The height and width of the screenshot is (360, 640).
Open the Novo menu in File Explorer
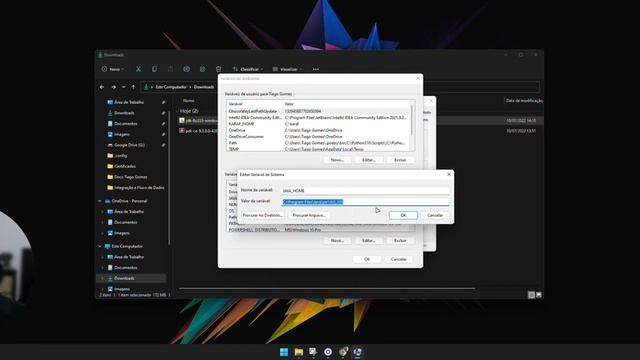pyautogui.click(x=113, y=69)
